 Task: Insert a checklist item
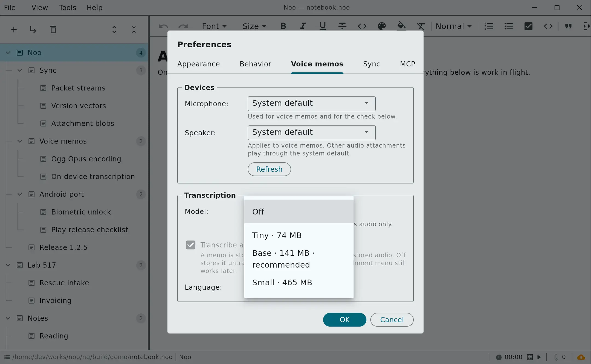(x=528, y=26)
